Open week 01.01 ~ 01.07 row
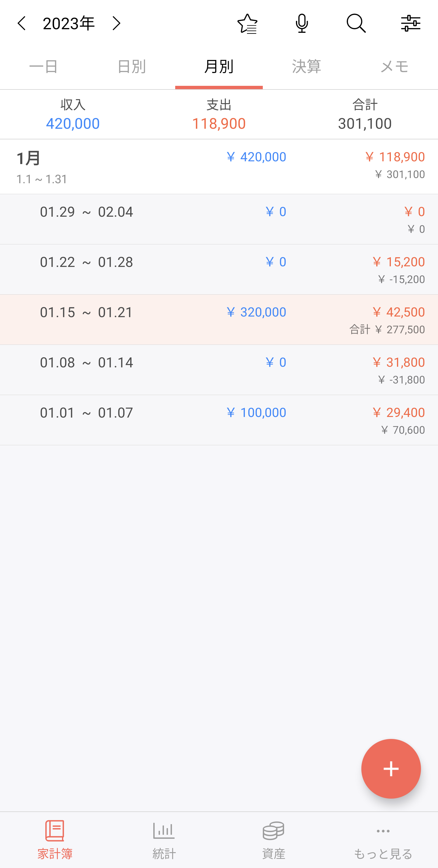438x868 pixels. pos(219,420)
